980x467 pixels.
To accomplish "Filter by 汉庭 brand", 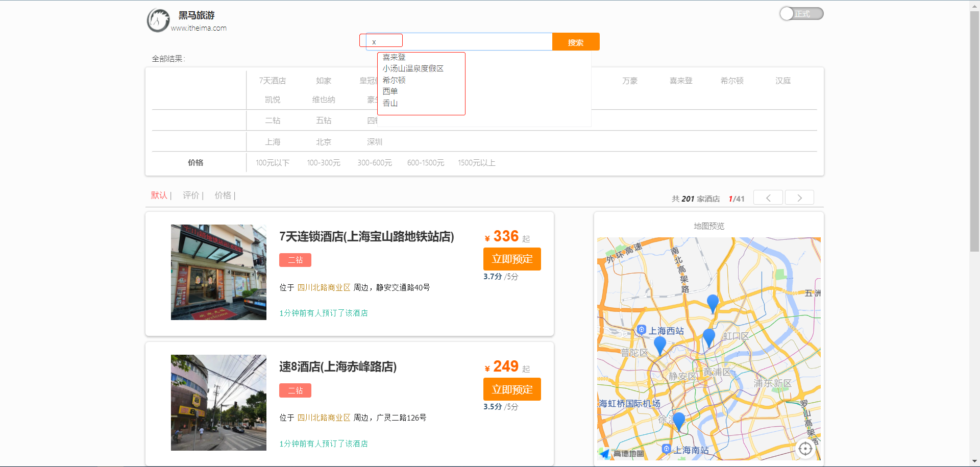I will click(x=783, y=81).
